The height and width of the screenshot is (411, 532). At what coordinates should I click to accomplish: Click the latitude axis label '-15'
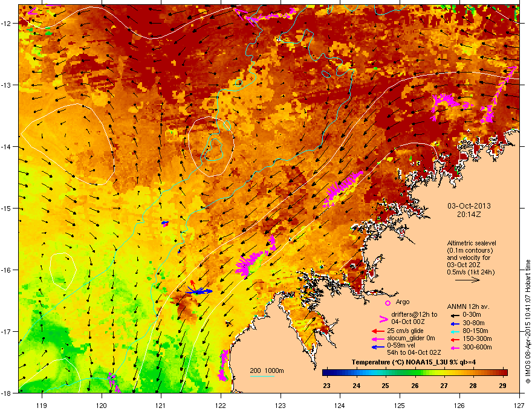(x=6, y=208)
